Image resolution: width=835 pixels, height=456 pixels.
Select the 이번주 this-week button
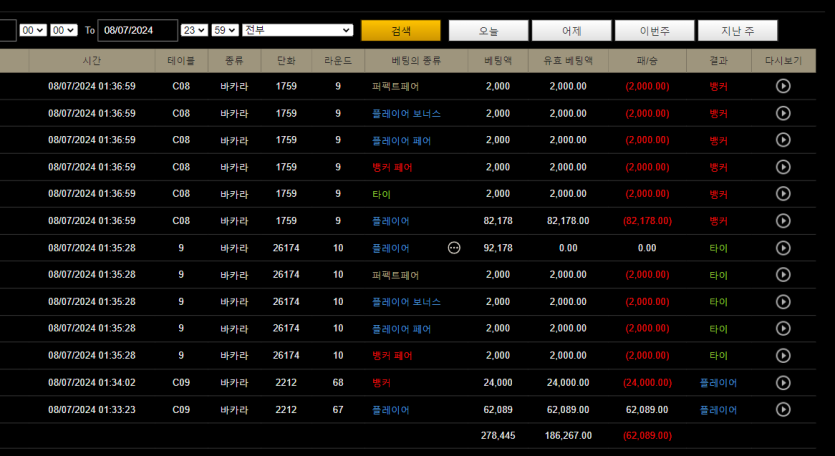pos(654,30)
